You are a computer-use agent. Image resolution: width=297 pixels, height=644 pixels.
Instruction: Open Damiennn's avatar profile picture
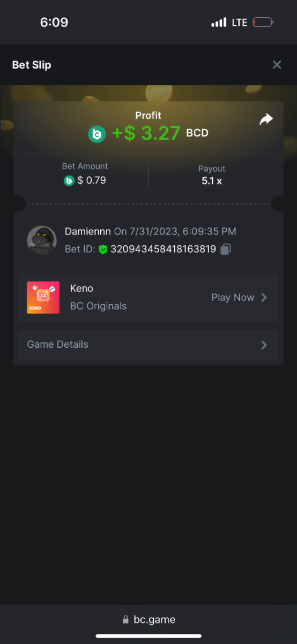click(42, 240)
